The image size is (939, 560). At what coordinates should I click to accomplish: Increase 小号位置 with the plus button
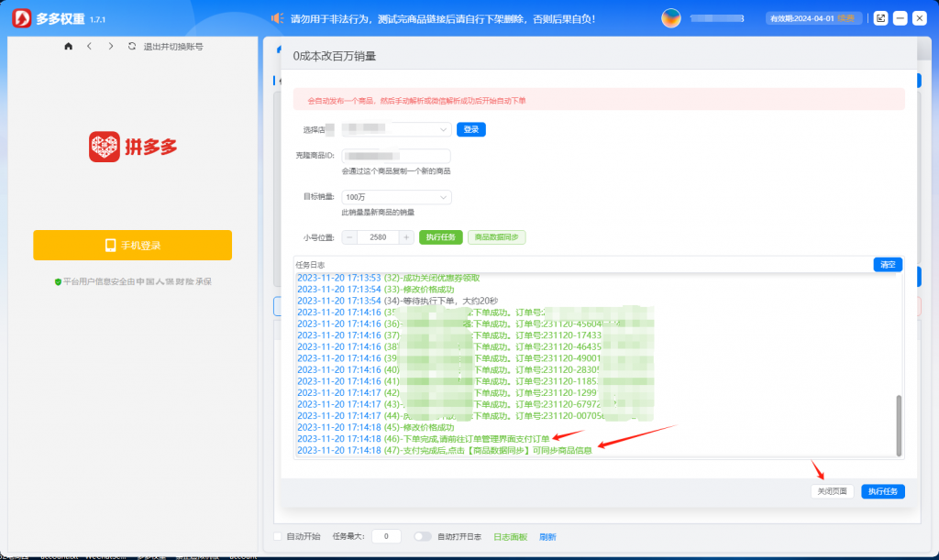coord(406,237)
